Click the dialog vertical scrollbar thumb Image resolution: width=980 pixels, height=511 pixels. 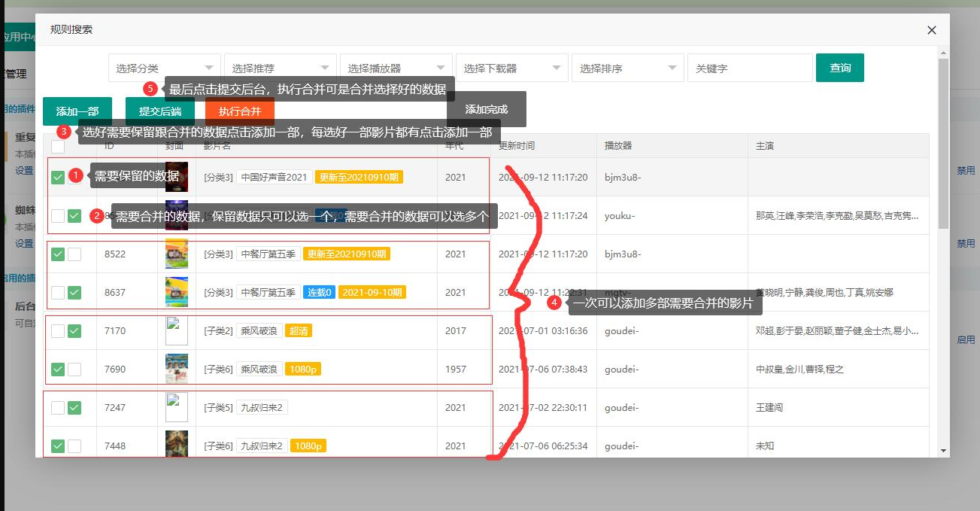pyautogui.click(x=943, y=143)
